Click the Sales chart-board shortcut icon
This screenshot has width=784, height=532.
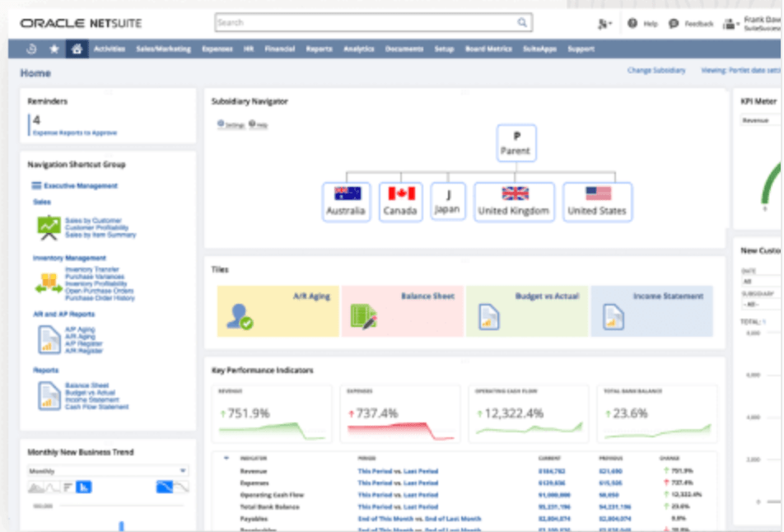[49, 227]
